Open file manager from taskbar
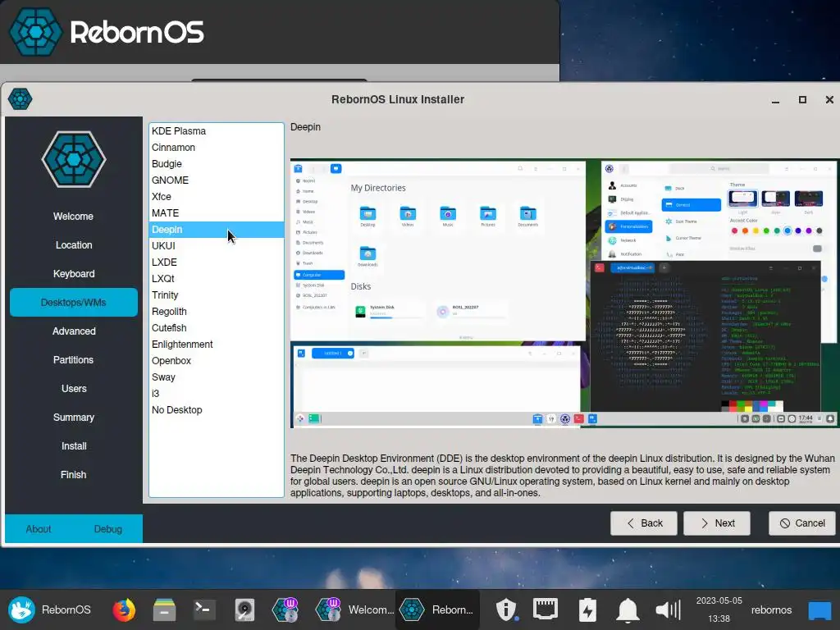 point(164,609)
